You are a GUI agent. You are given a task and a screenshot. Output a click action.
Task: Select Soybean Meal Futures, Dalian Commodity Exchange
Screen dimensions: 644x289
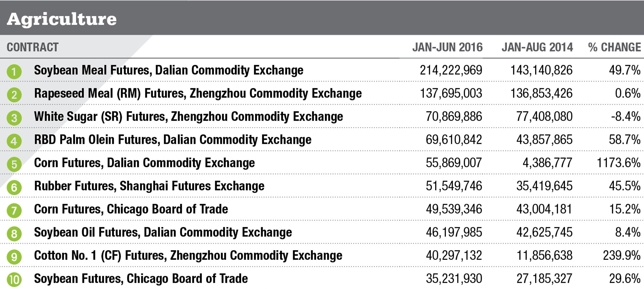pyautogui.click(x=169, y=70)
